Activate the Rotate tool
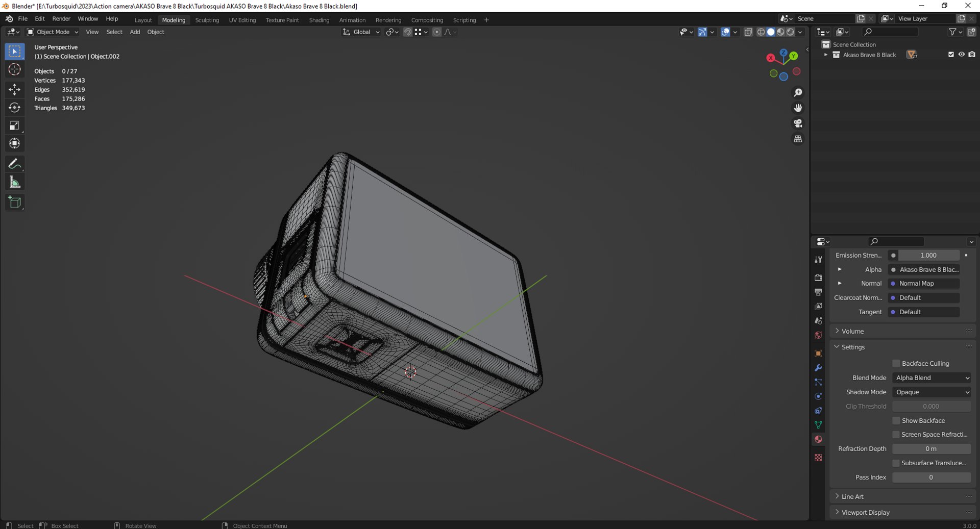980x529 pixels. (x=15, y=108)
